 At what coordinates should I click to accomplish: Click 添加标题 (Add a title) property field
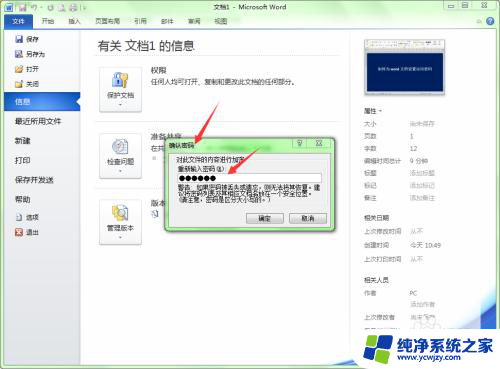click(422, 173)
